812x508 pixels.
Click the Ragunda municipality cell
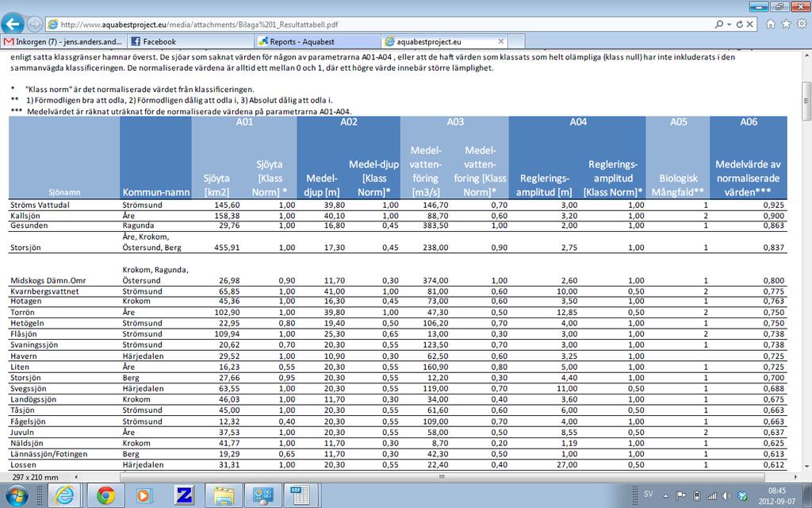[x=140, y=226]
